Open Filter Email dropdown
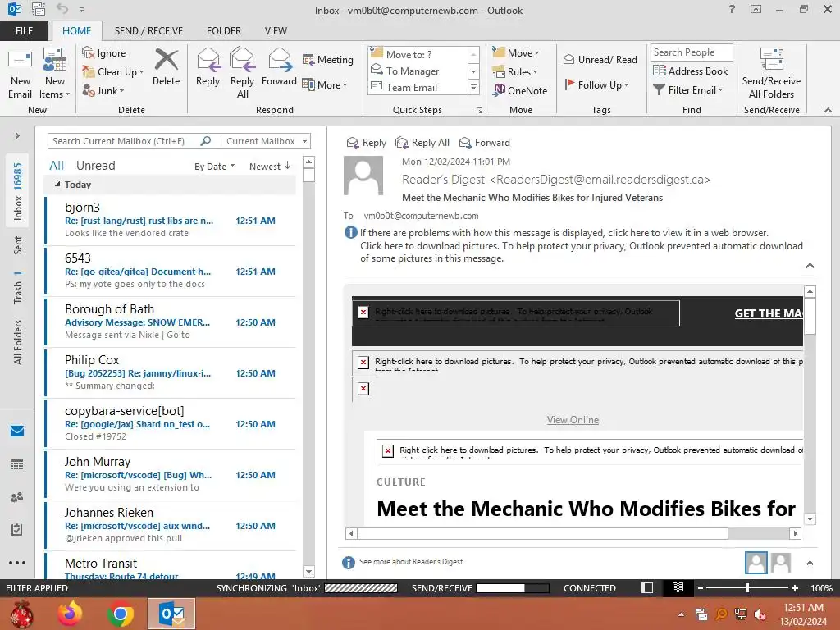Viewport: 840px width, 630px height. [688, 90]
